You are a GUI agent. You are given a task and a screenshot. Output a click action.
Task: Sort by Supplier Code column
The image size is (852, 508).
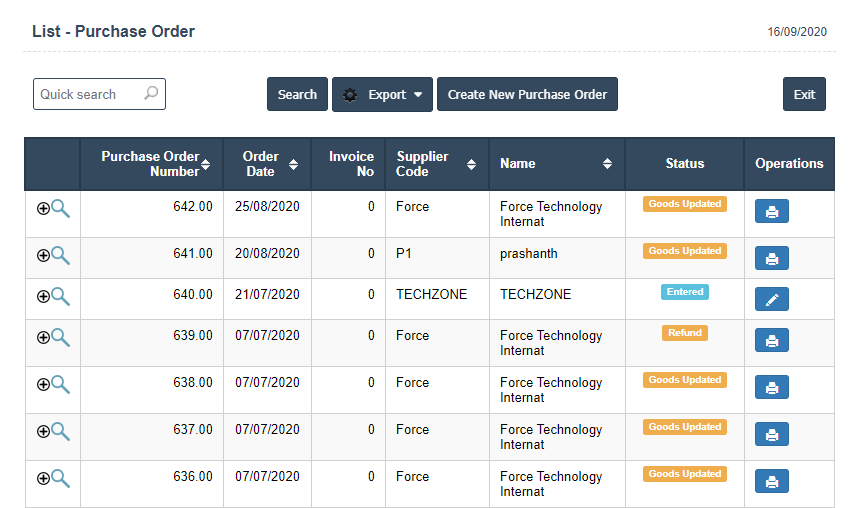coord(472,164)
